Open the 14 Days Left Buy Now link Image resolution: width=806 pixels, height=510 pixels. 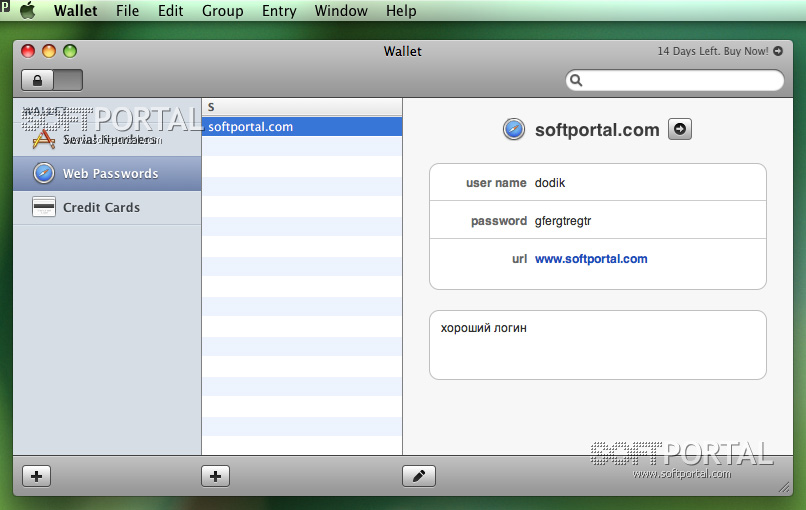click(x=719, y=51)
